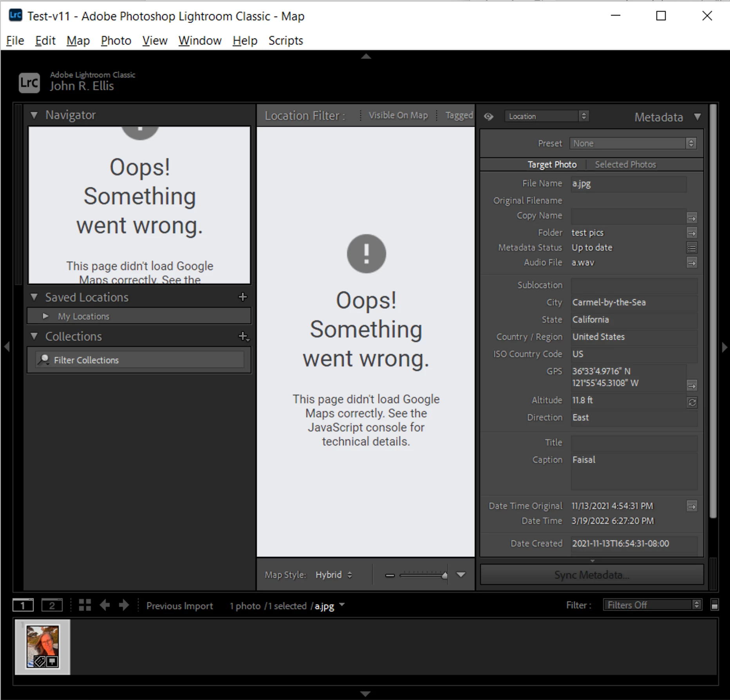Open the Edit menu
Image resolution: width=730 pixels, height=700 pixels.
[45, 41]
